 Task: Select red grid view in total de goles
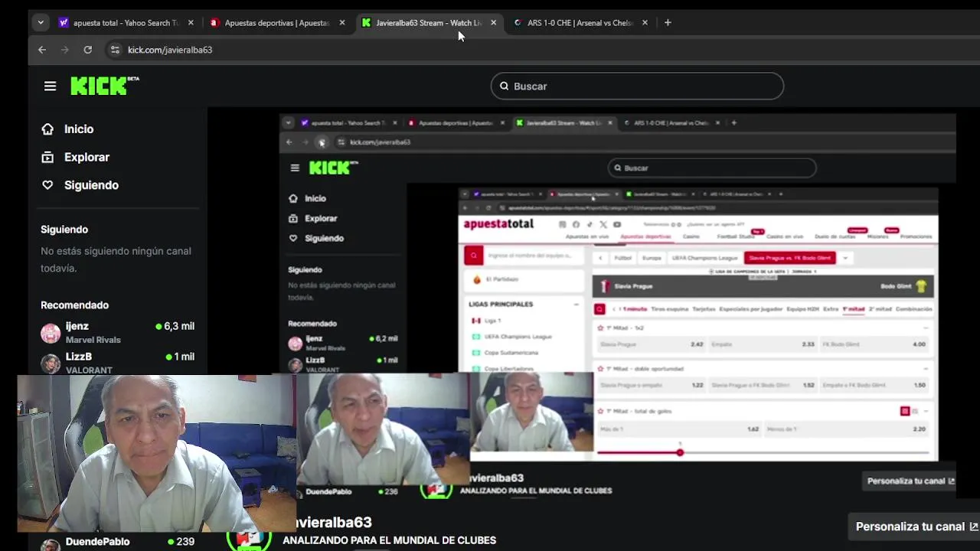pos(905,411)
